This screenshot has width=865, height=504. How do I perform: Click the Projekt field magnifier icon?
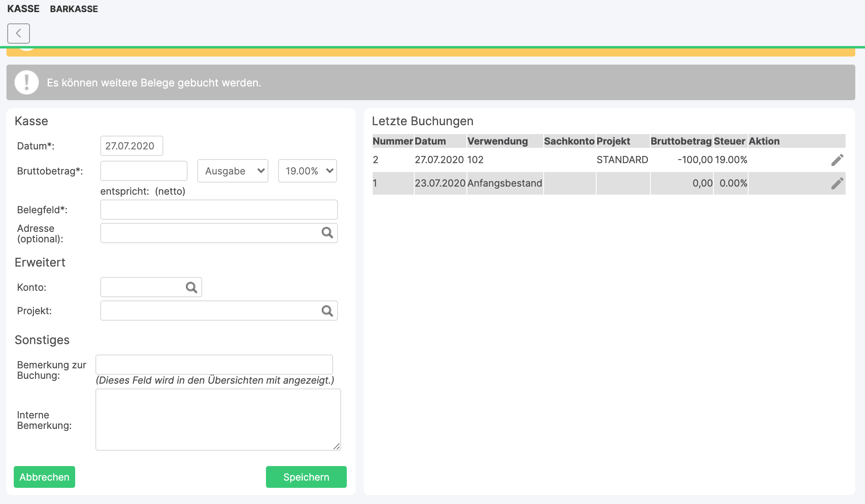(327, 311)
